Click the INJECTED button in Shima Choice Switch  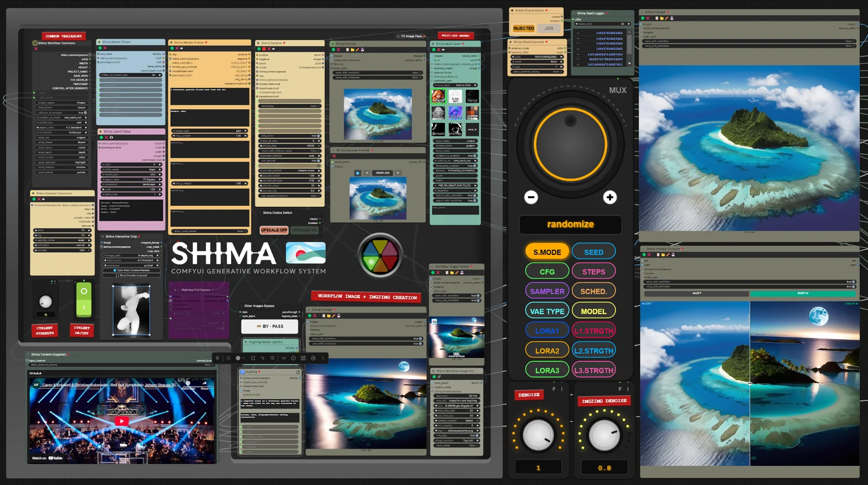(524, 28)
